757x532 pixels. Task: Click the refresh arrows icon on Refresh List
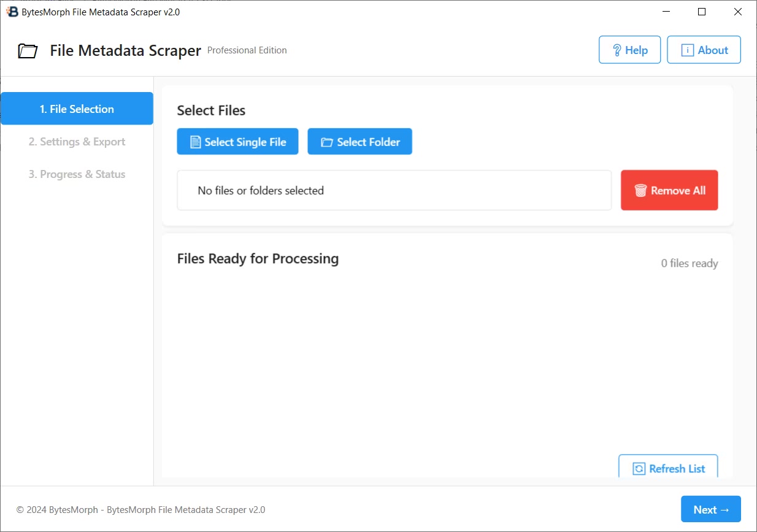[639, 469]
